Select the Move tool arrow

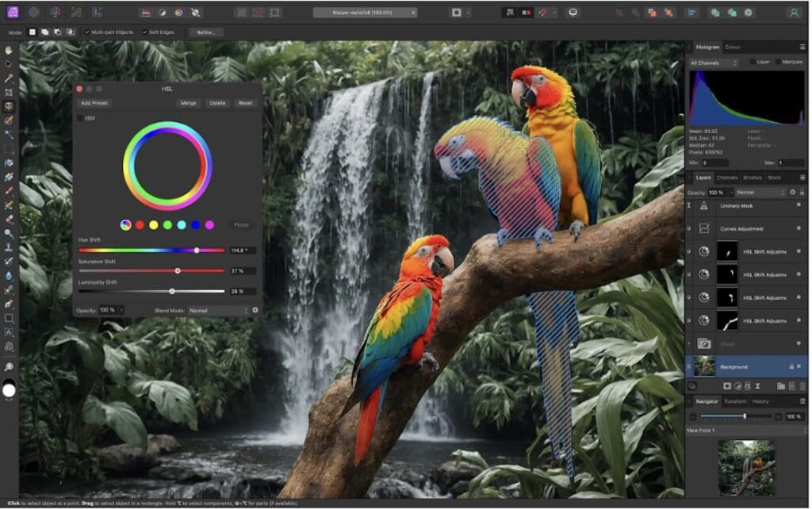9,63
